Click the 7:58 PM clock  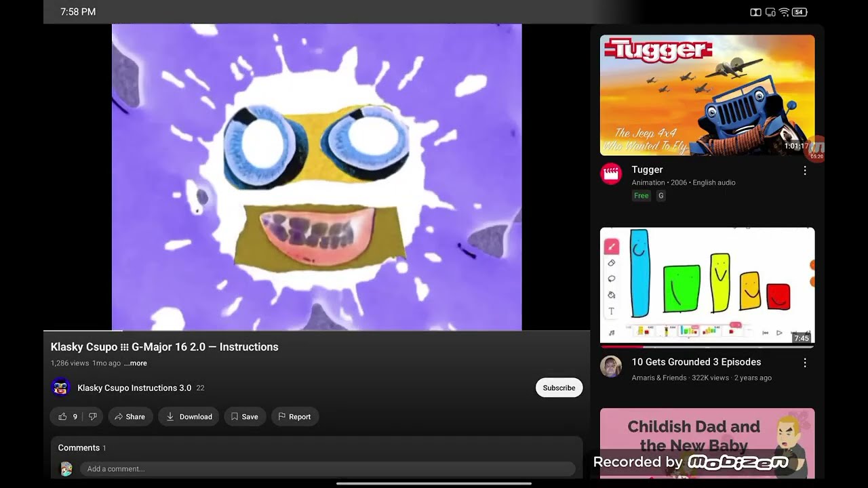coord(78,12)
